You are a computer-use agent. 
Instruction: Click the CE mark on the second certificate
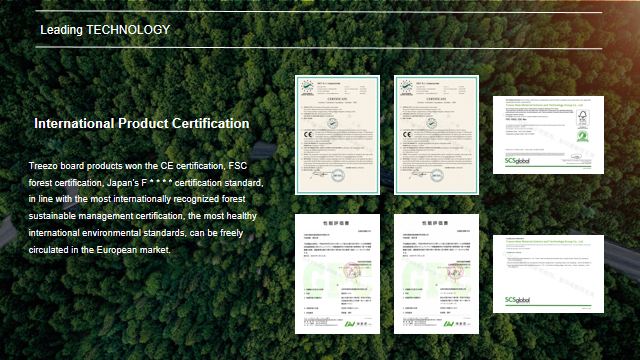point(407,134)
